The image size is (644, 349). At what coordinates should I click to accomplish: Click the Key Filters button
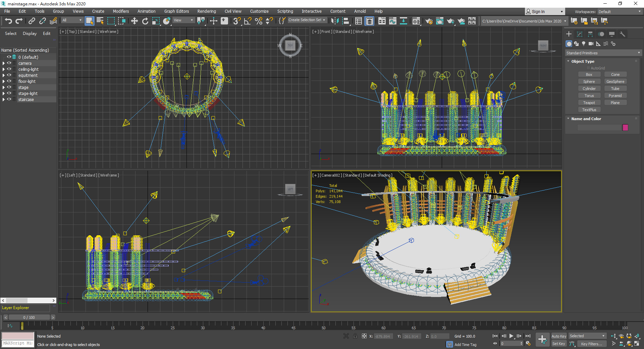(x=591, y=344)
